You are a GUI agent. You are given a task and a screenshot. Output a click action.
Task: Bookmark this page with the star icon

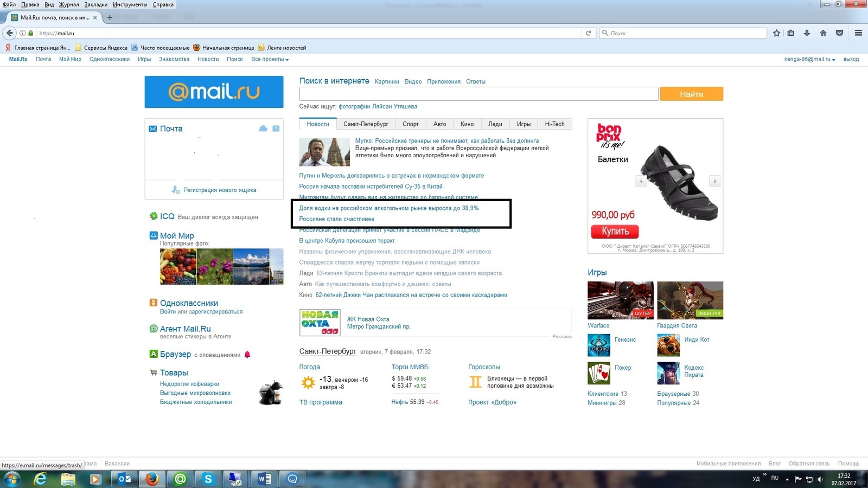[x=776, y=33]
